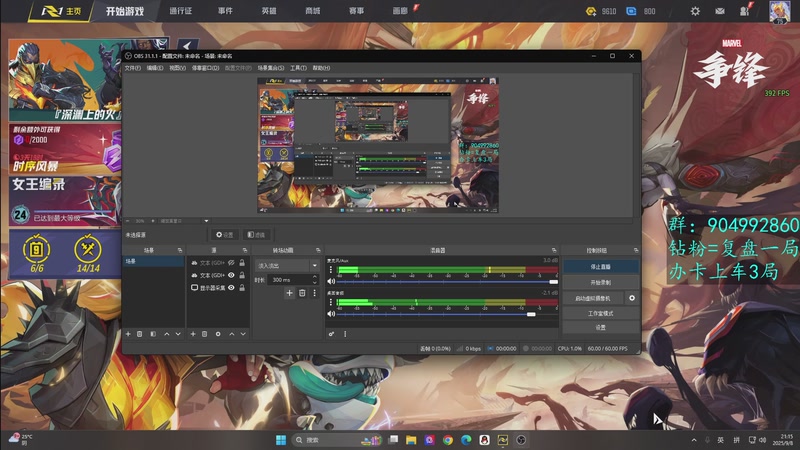Open the mail envelope in game top bar
Image resolution: width=800 pixels, height=450 pixels.
pyautogui.click(x=719, y=11)
